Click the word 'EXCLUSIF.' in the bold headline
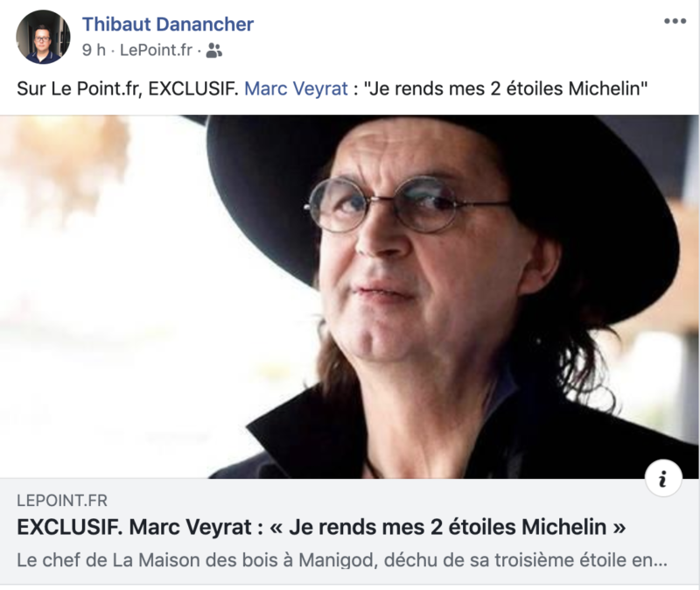This screenshot has height=590, width=700. [70, 527]
